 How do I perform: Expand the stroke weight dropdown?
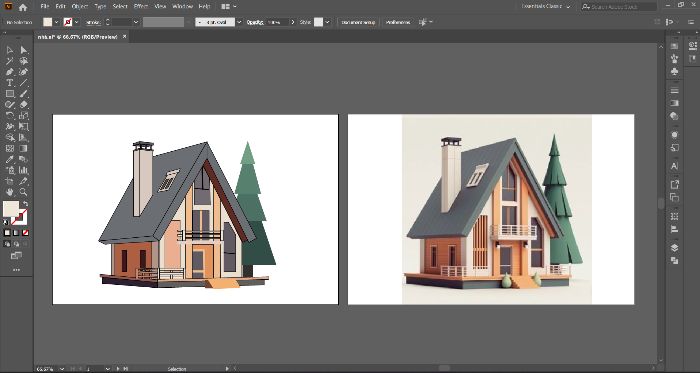(x=137, y=22)
